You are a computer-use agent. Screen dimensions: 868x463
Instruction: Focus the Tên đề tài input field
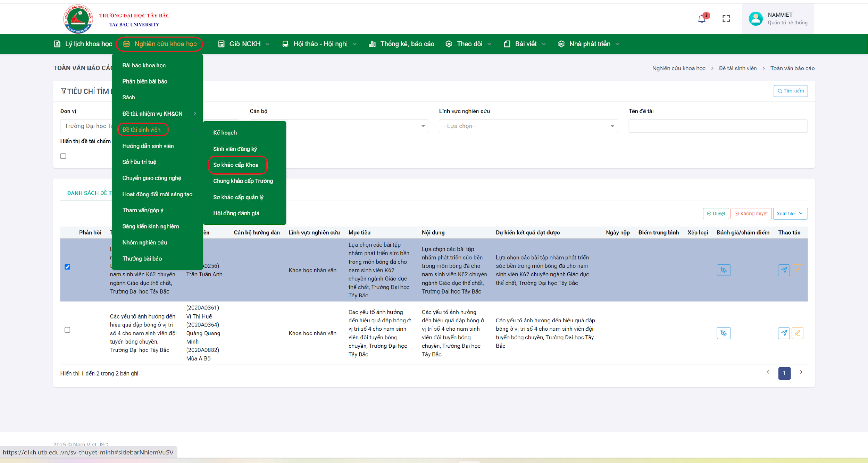pos(718,126)
